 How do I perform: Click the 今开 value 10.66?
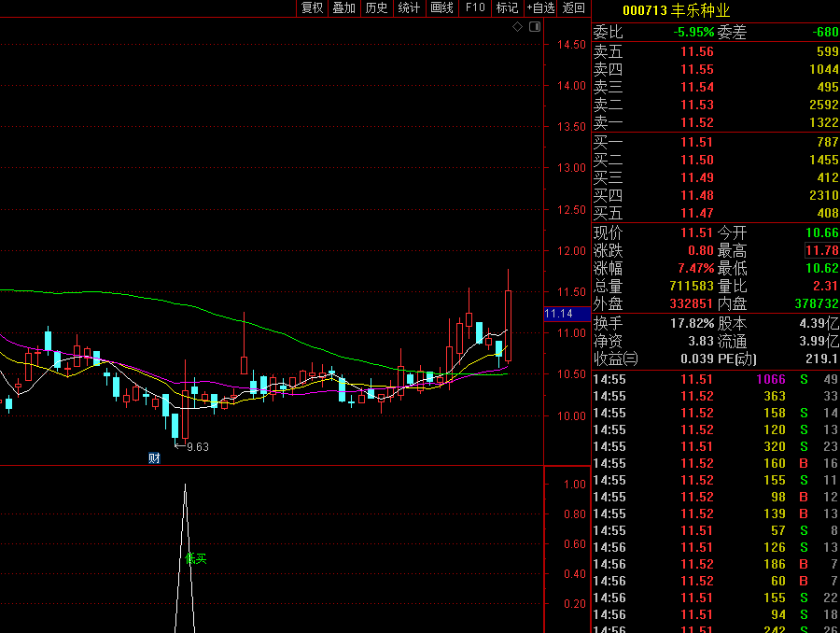pos(822,232)
